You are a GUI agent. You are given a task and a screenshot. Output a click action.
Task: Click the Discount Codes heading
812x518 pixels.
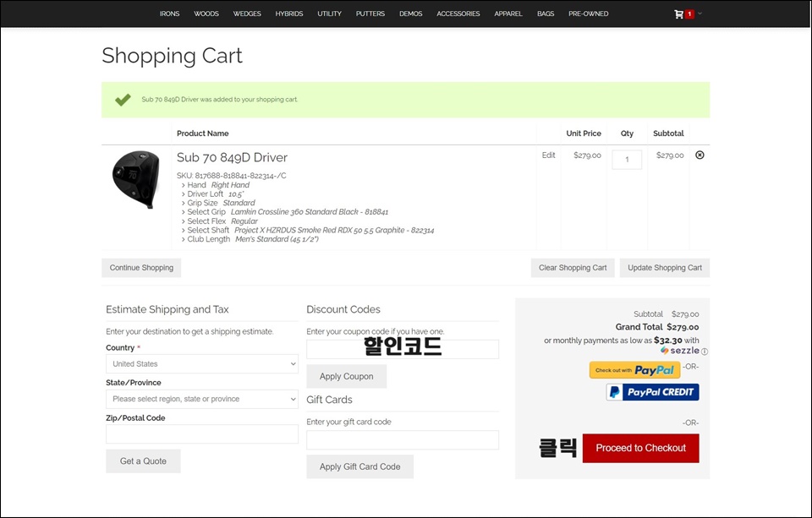coord(343,309)
